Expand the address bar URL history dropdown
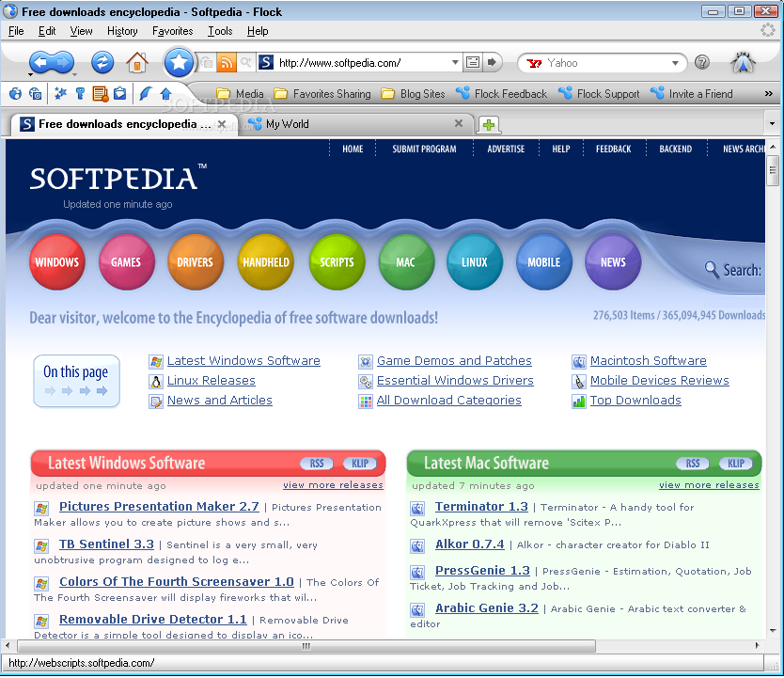This screenshot has width=784, height=678. [455, 62]
